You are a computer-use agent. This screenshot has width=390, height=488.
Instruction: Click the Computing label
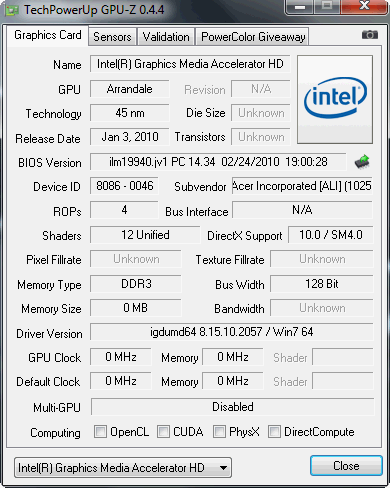pos(55,433)
